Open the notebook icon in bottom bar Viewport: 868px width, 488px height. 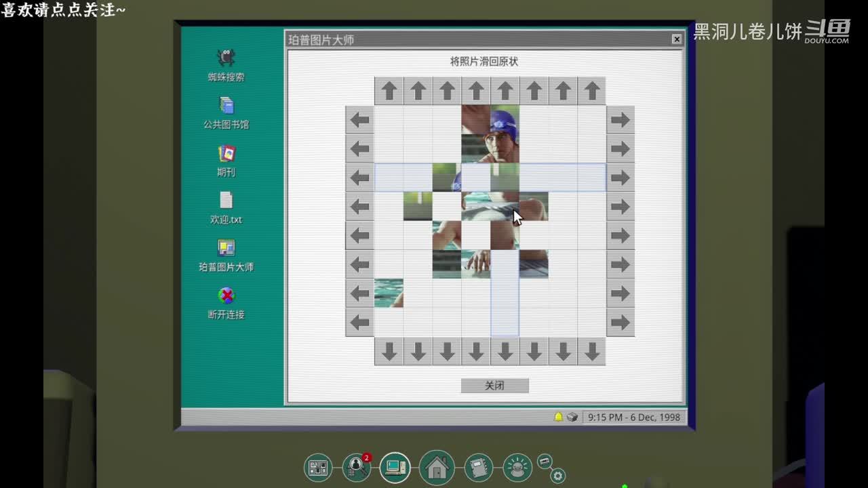tap(478, 468)
